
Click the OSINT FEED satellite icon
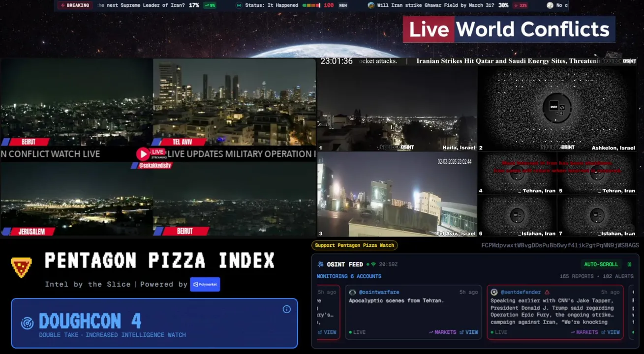[321, 265]
